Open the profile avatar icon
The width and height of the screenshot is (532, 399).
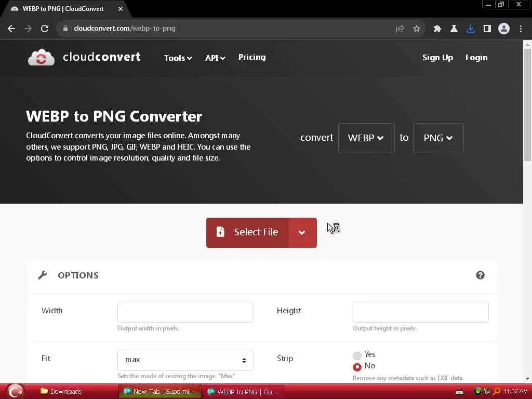click(504, 29)
